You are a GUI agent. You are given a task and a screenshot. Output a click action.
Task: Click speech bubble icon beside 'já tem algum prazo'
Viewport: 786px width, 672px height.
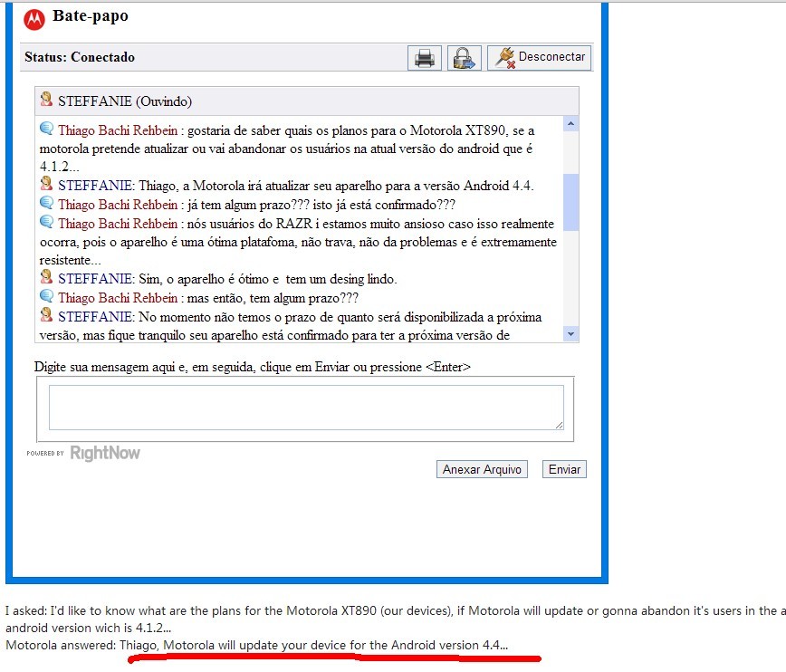pyautogui.click(x=46, y=203)
